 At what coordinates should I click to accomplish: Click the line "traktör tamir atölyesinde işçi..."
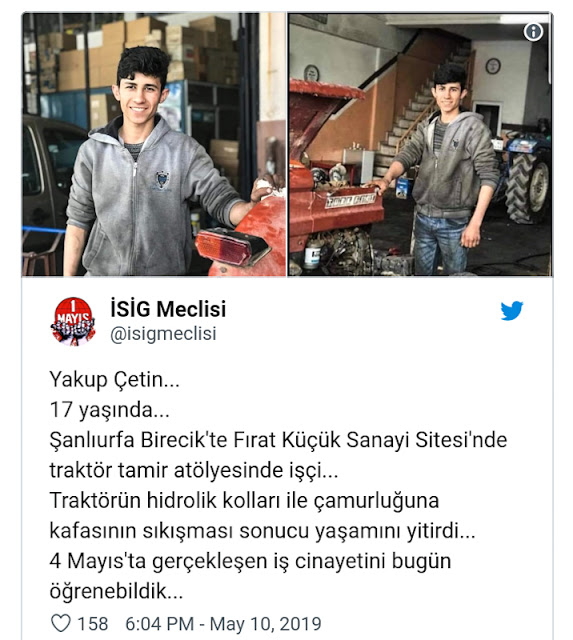pyautogui.click(x=194, y=470)
